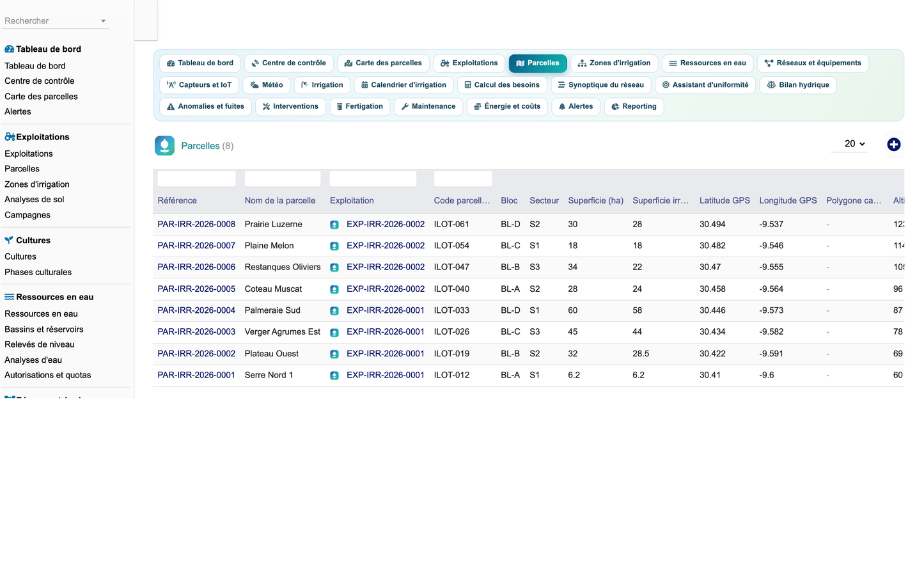Switch to Tableau de bord tab
This screenshot has height=572, width=924.
pos(200,63)
